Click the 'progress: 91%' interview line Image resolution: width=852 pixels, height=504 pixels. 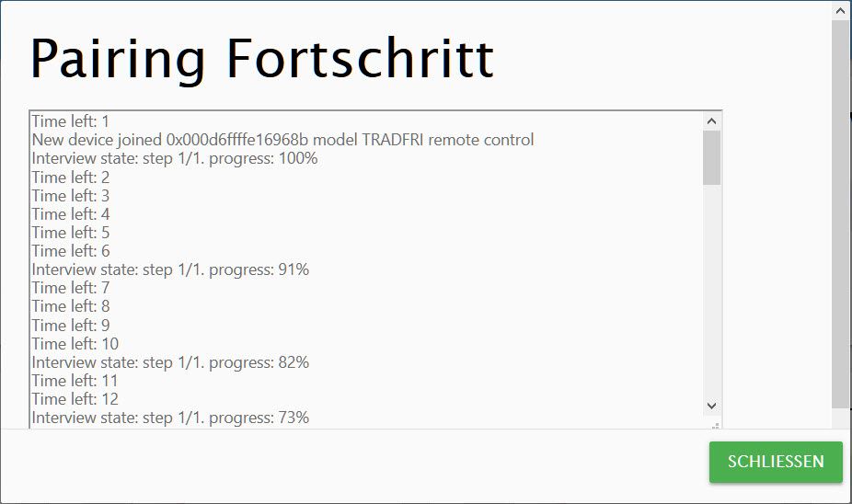pyautogui.click(x=170, y=269)
